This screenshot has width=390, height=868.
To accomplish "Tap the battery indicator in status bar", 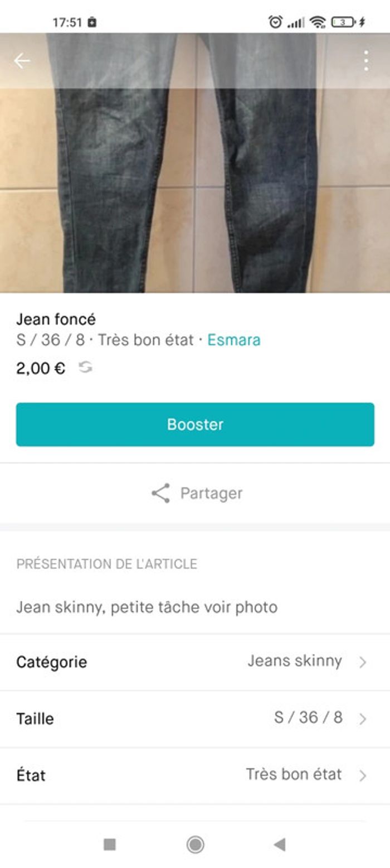I will pos(343,22).
